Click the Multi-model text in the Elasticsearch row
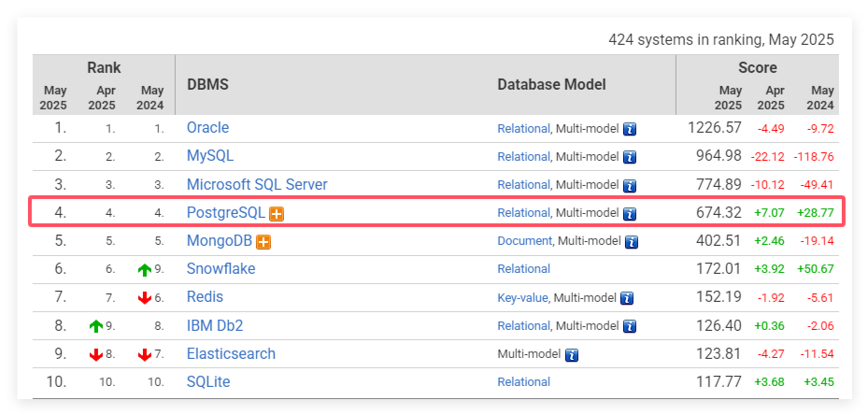The height and width of the screenshot is (415, 868). pyautogui.click(x=529, y=354)
